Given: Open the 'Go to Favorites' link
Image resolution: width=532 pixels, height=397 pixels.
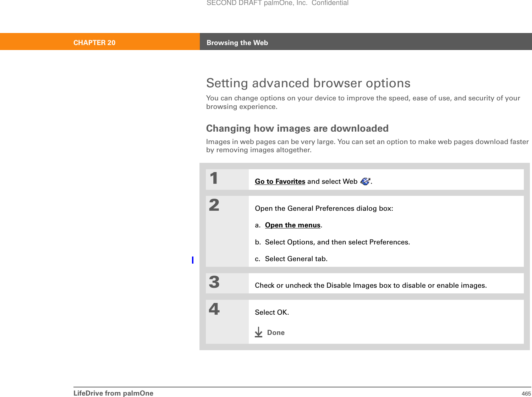Looking at the screenshot, I should [x=280, y=181].
